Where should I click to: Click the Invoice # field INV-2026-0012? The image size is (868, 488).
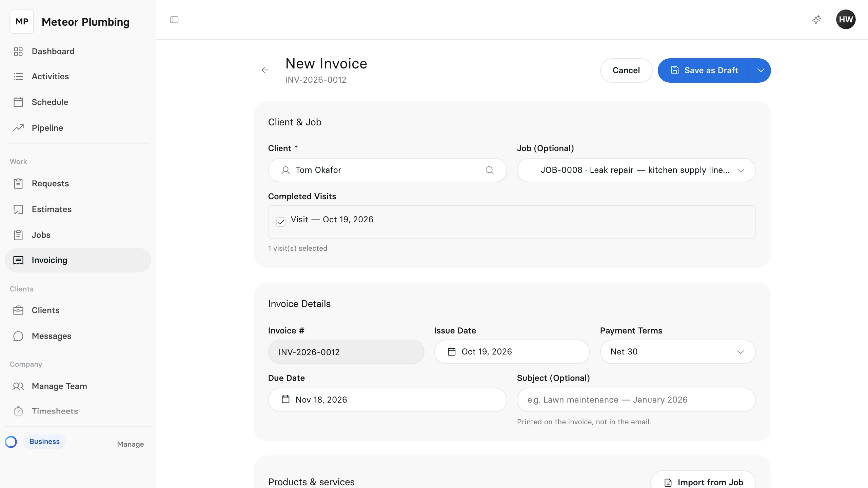pos(346,352)
